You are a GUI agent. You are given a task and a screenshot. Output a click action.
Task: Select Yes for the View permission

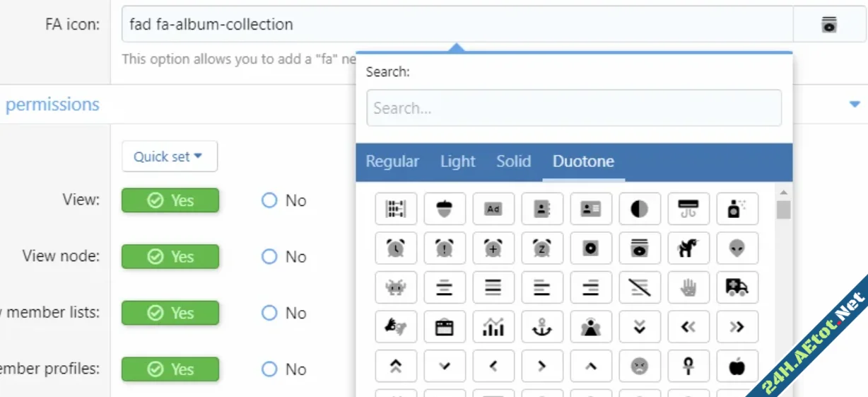click(170, 200)
